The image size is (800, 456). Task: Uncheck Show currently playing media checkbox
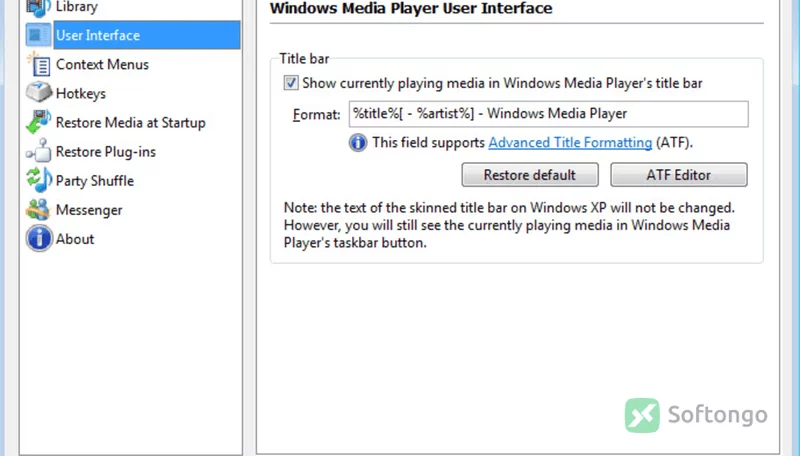291,83
